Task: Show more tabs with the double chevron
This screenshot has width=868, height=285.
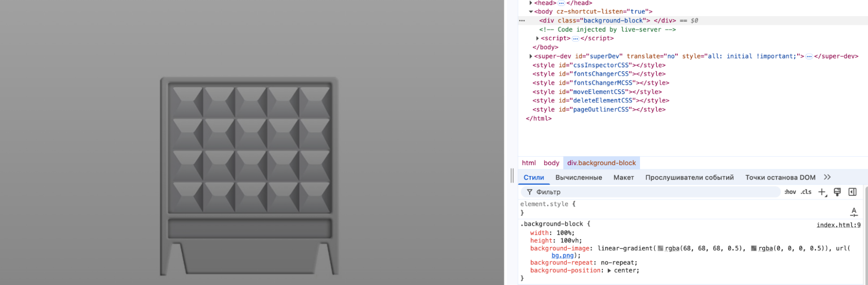Action: pyautogui.click(x=827, y=177)
